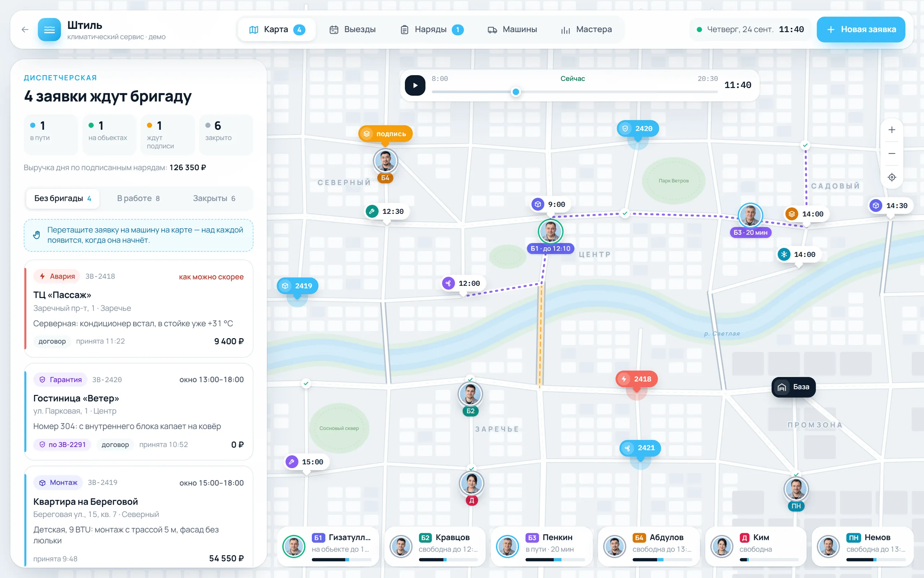Select the Закрыты filter
Image resolution: width=924 pixels, height=578 pixels.
click(214, 198)
